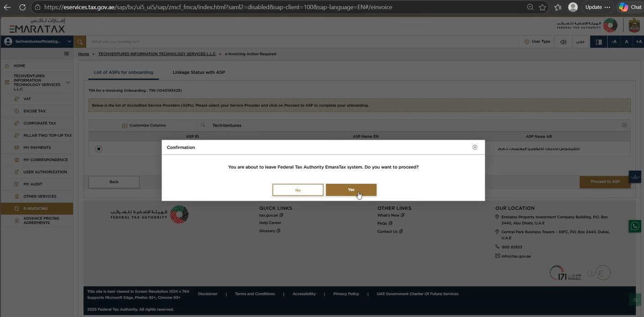Image resolution: width=644 pixels, height=317 pixels.
Task: Open USER AUTHORIZATION in the sidebar
Action: click(37, 172)
